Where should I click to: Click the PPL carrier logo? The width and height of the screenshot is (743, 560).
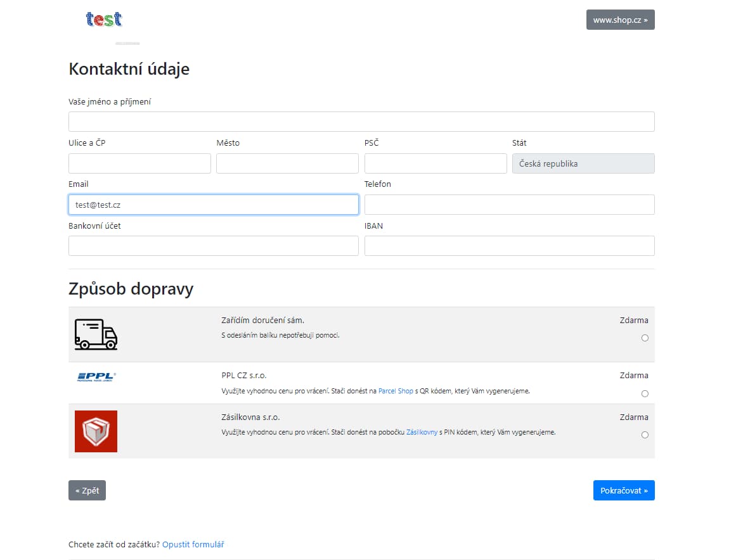click(96, 377)
